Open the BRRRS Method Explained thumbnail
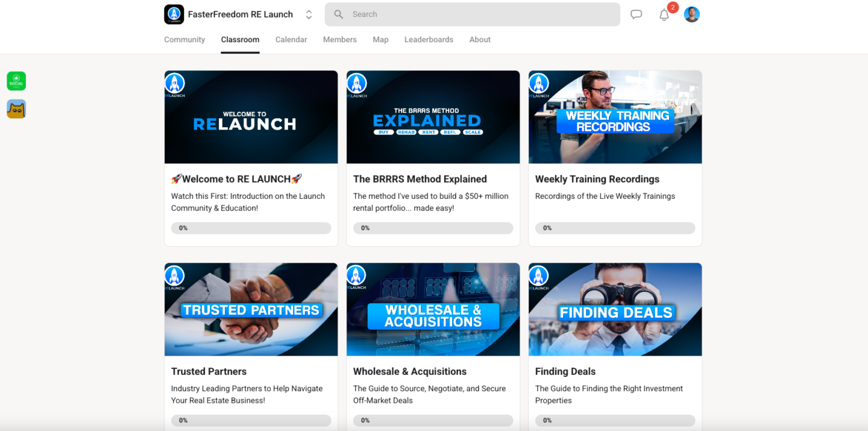Screen dimensions: 868x431 [433, 117]
